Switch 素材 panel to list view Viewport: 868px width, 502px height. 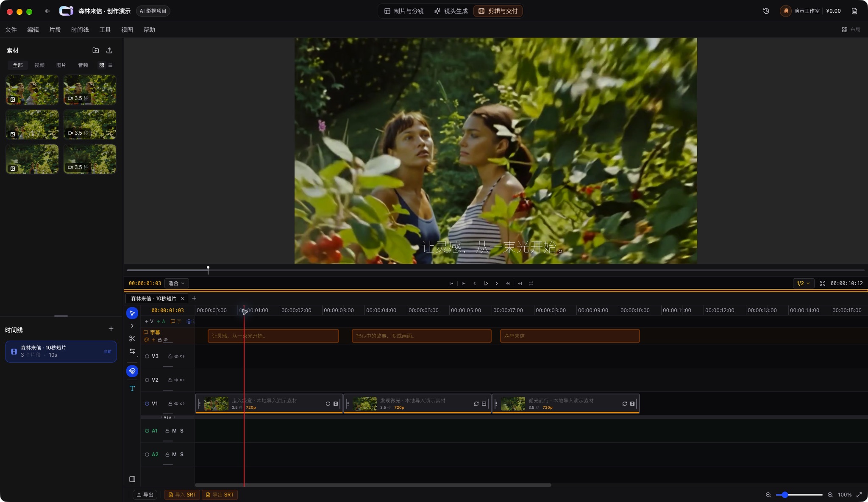110,65
